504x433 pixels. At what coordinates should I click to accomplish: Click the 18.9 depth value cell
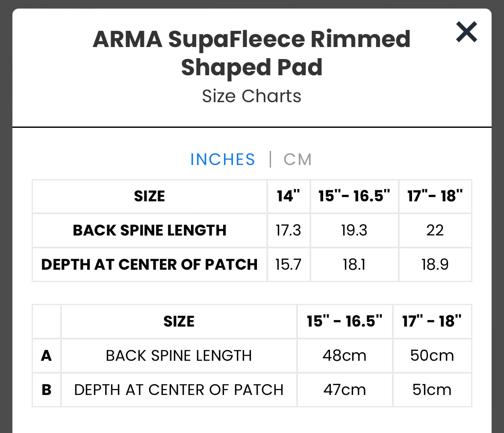click(x=435, y=265)
